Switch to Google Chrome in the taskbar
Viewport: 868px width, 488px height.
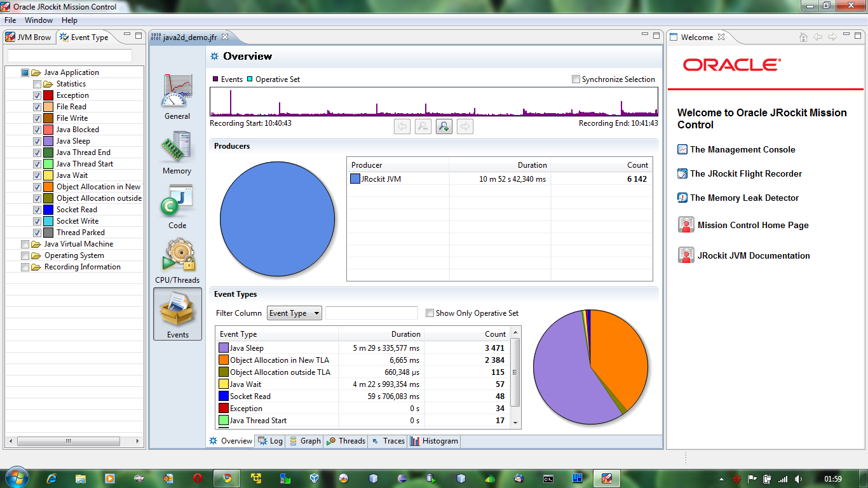pyautogui.click(x=227, y=478)
